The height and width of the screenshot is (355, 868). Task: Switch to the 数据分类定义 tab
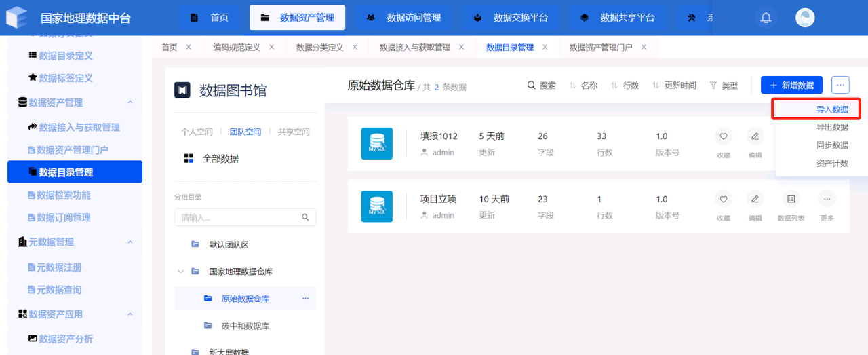[x=319, y=48]
